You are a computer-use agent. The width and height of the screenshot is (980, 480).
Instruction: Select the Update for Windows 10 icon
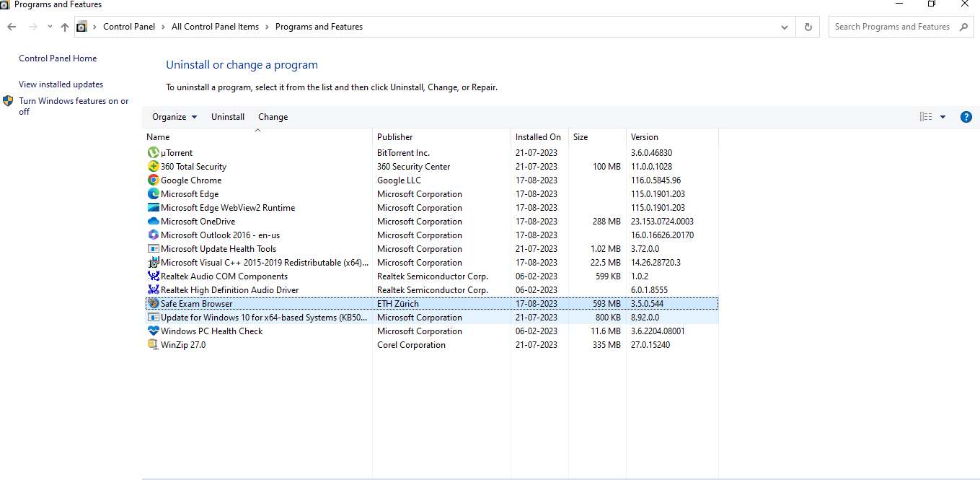point(153,318)
